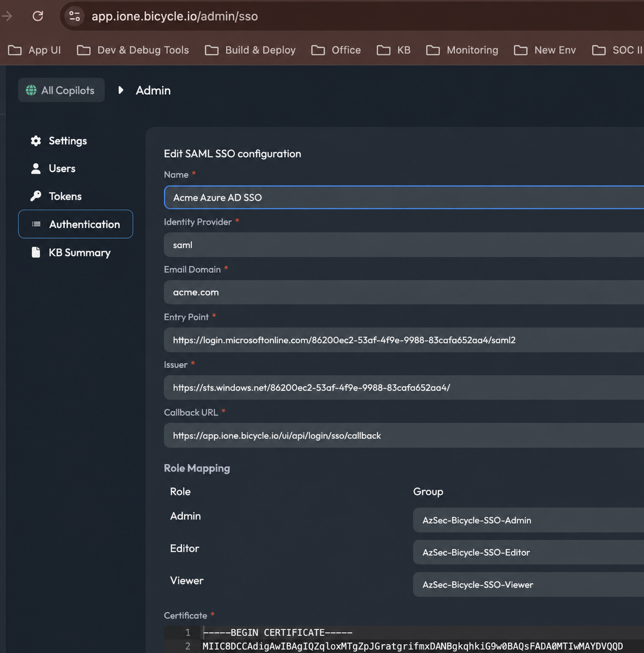Edit Editor group field AzSec-Bicycle-SSO-Editor
Screen dimensions: 644x653
coord(528,552)
